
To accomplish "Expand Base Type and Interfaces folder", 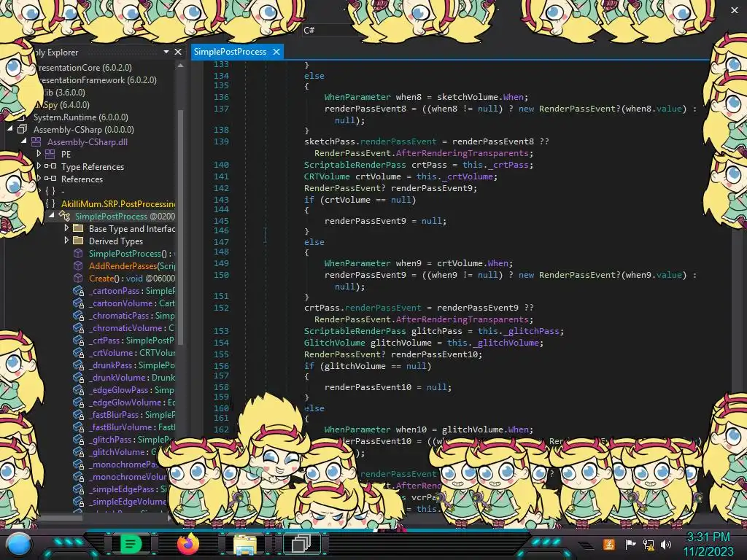I will [x=66, y=228].
